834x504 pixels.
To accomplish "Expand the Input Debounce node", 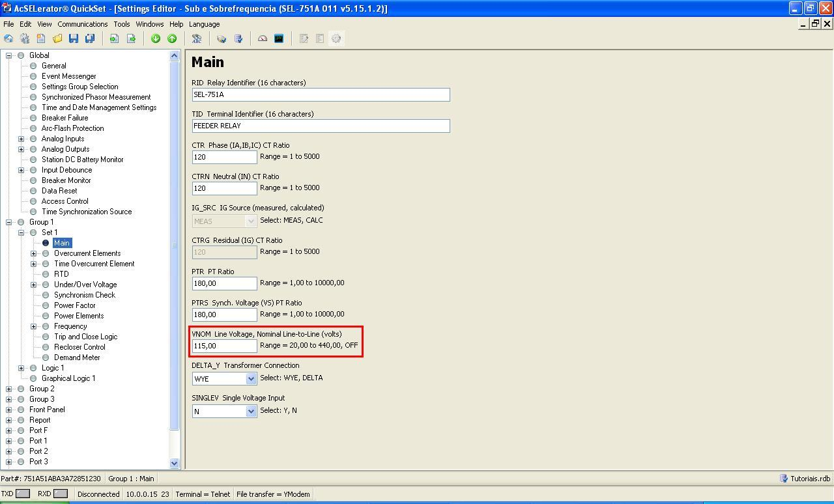I will point(21,170).
